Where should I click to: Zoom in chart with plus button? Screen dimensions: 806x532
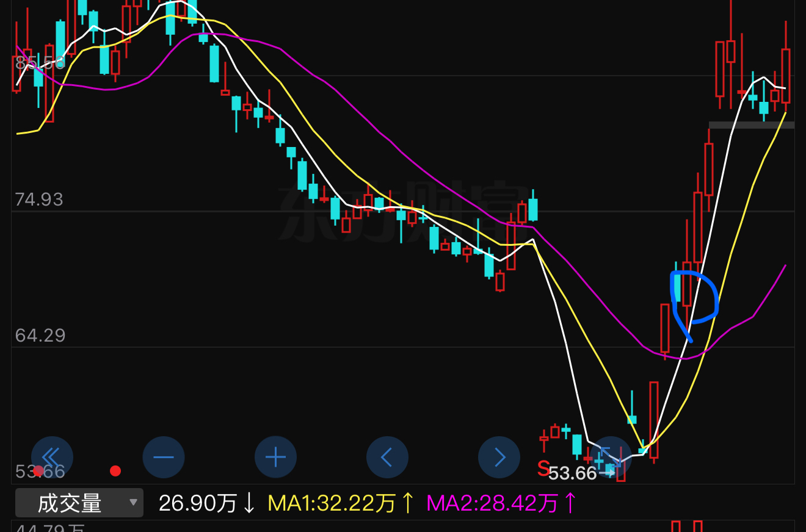point(275,457)
